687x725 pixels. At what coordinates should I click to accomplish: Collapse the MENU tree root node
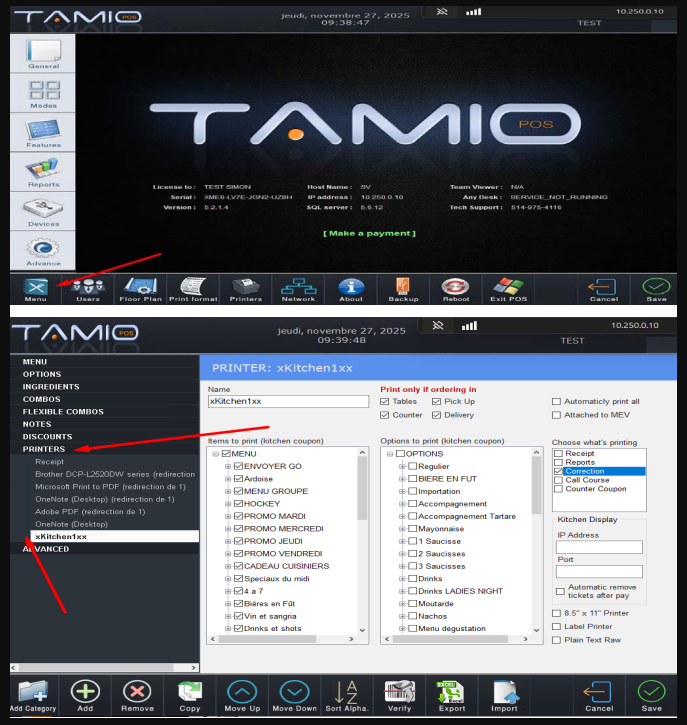215,454
